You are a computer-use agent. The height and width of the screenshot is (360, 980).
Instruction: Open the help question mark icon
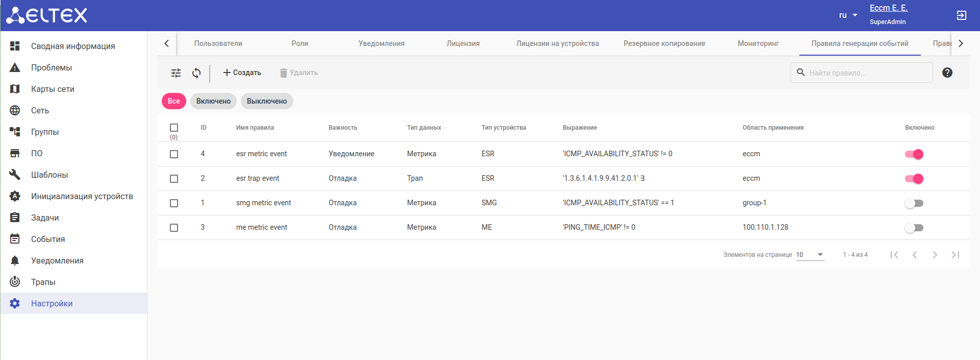947,73
